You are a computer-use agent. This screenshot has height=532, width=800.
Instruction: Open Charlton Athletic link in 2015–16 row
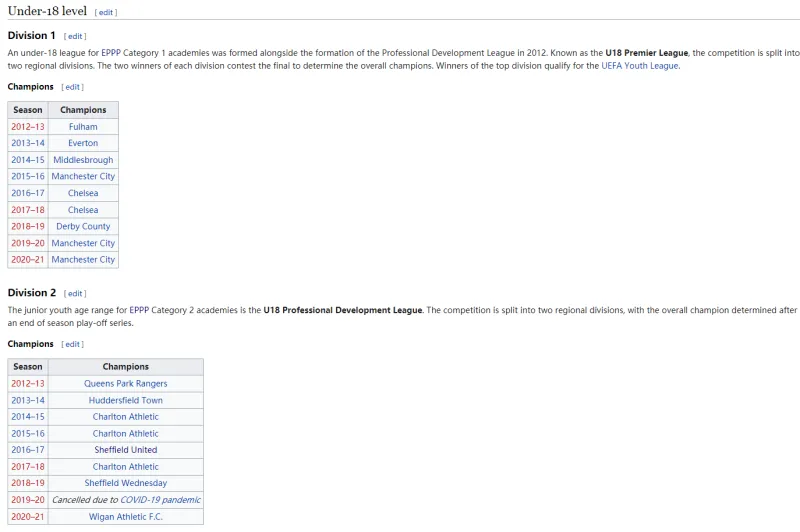tap(126, 434)
